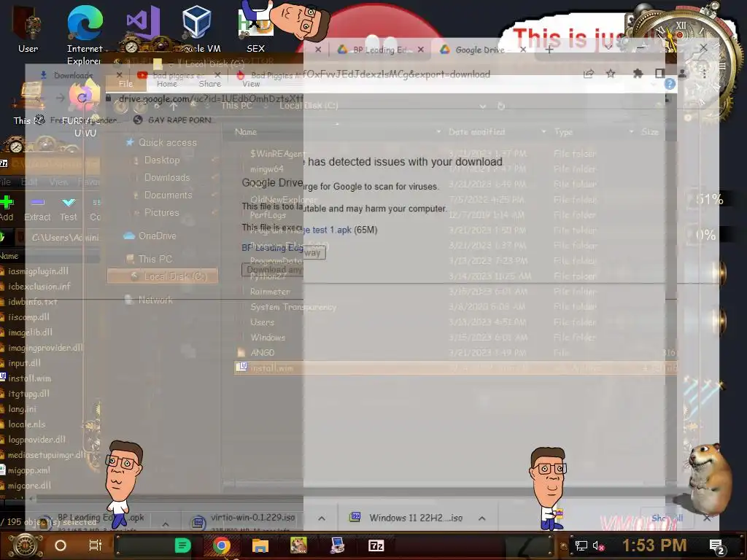Select Pictures in the navigation pane
747x560 pixels.
[161, 212]
